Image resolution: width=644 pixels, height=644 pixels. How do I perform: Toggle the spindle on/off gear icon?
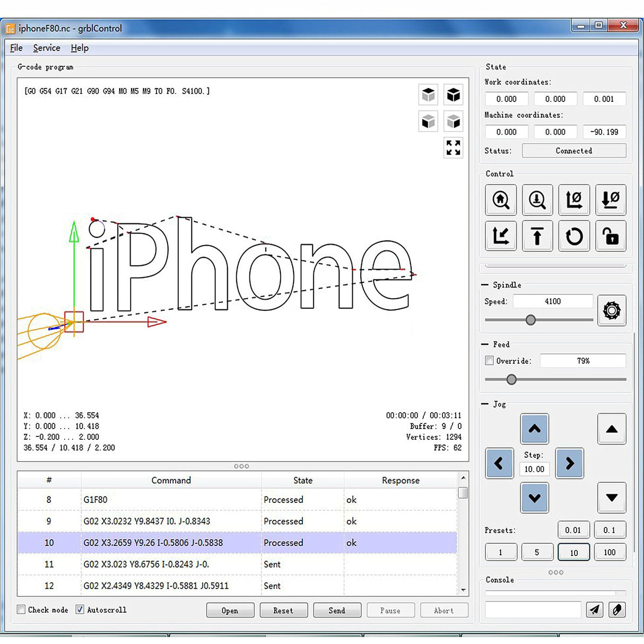tap(612, 310)
